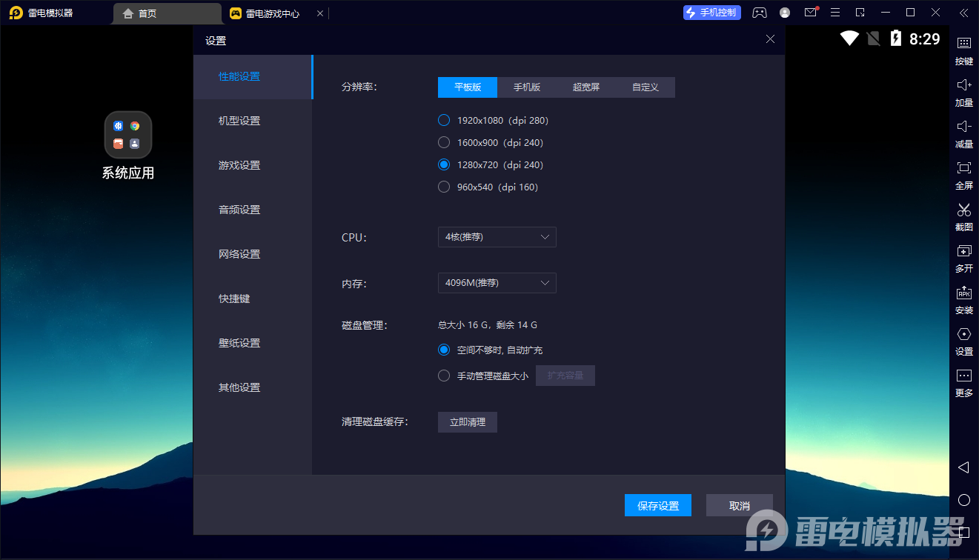
Task: Decrease volume with the 减音 icon
Action: 963,135
